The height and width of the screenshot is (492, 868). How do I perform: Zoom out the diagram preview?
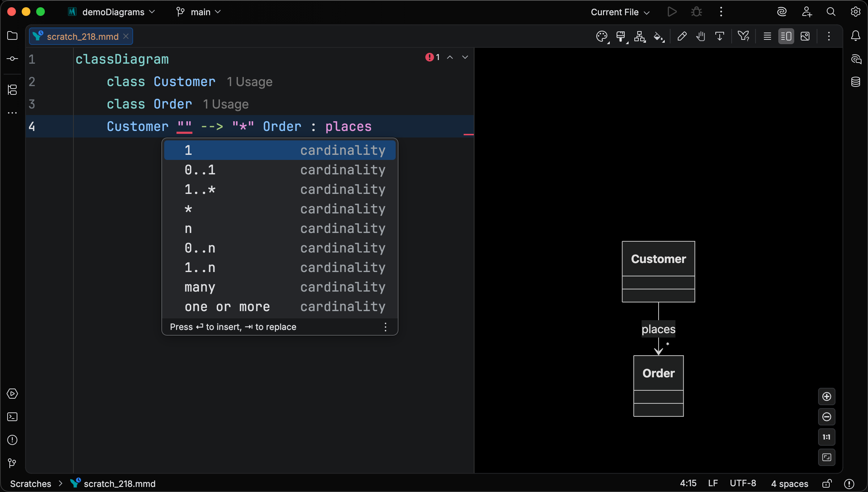[x=827, y=417]
